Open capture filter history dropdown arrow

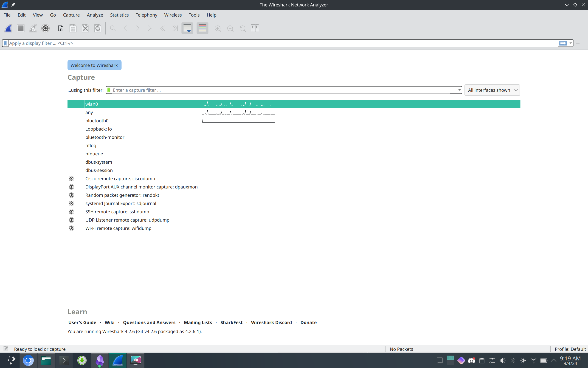[459, 90]
